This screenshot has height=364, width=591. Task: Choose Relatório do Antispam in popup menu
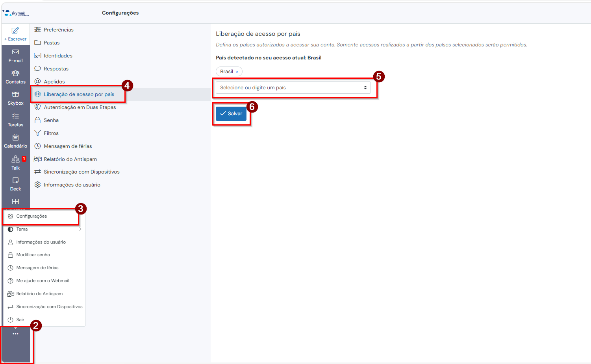(x=44, y=294)
